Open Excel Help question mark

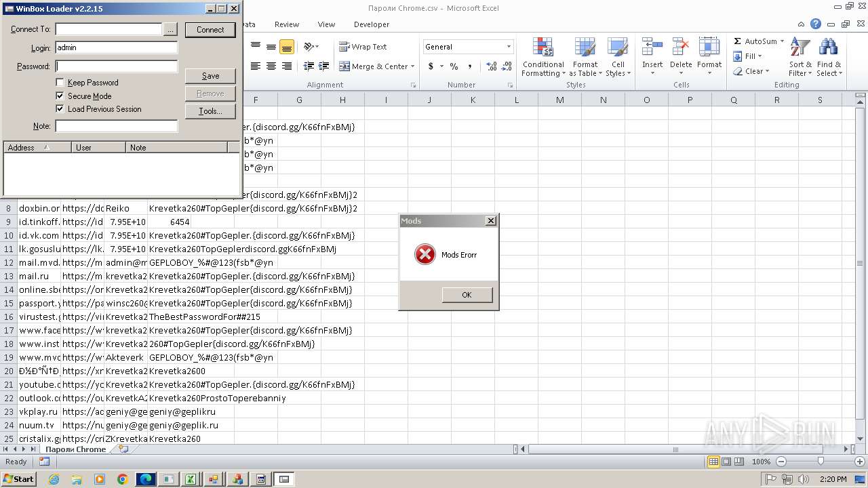click(x=816, y=24)
